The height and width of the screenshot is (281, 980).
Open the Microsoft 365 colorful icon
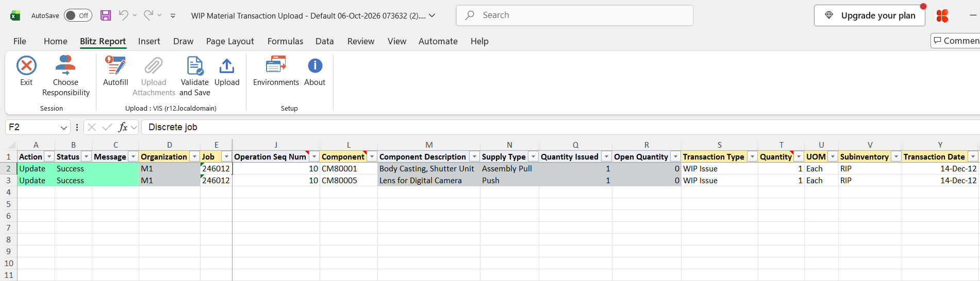(x=942, y=16)
